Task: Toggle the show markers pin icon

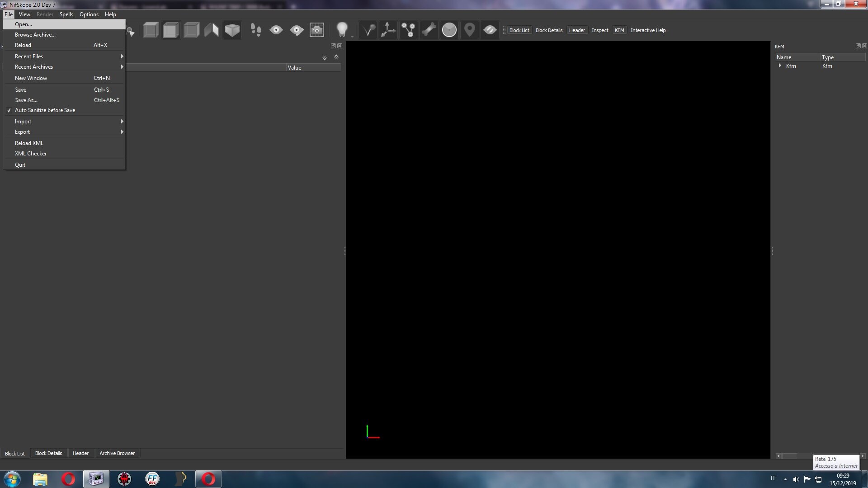Action: point(470,30)
